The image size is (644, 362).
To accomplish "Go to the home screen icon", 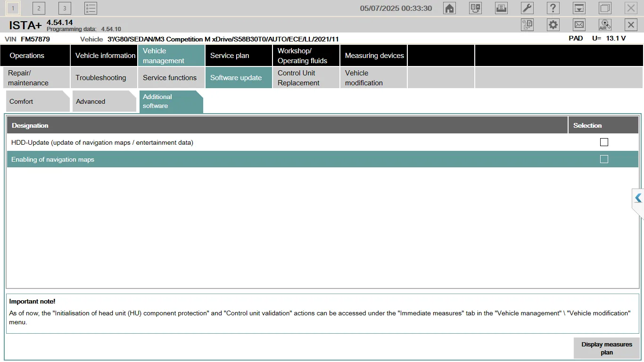I will click(449, 8).
